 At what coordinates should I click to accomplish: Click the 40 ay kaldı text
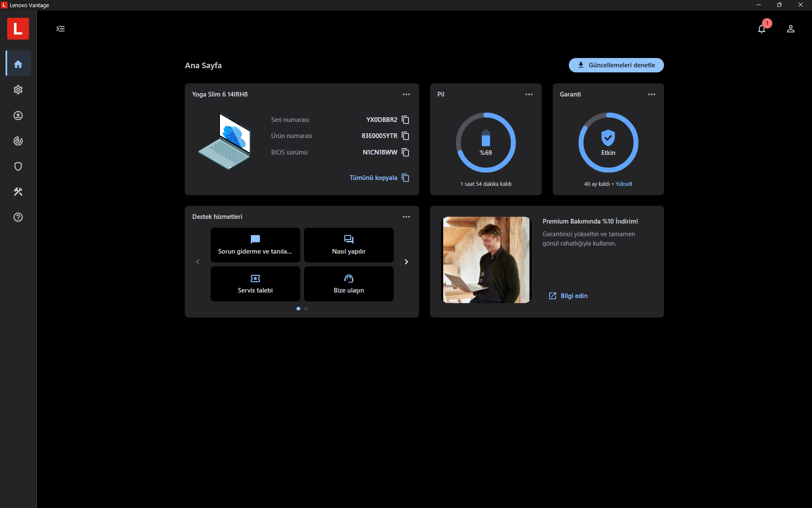[597, 184]
